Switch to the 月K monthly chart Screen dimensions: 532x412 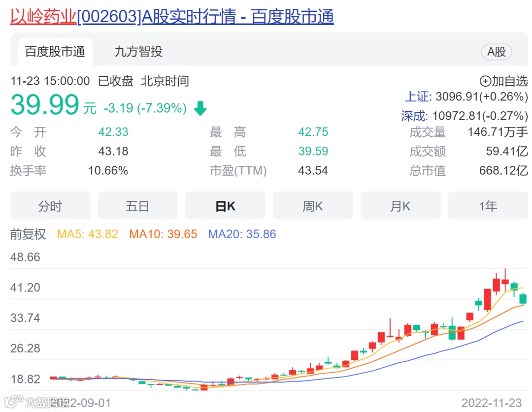[400, 205]
